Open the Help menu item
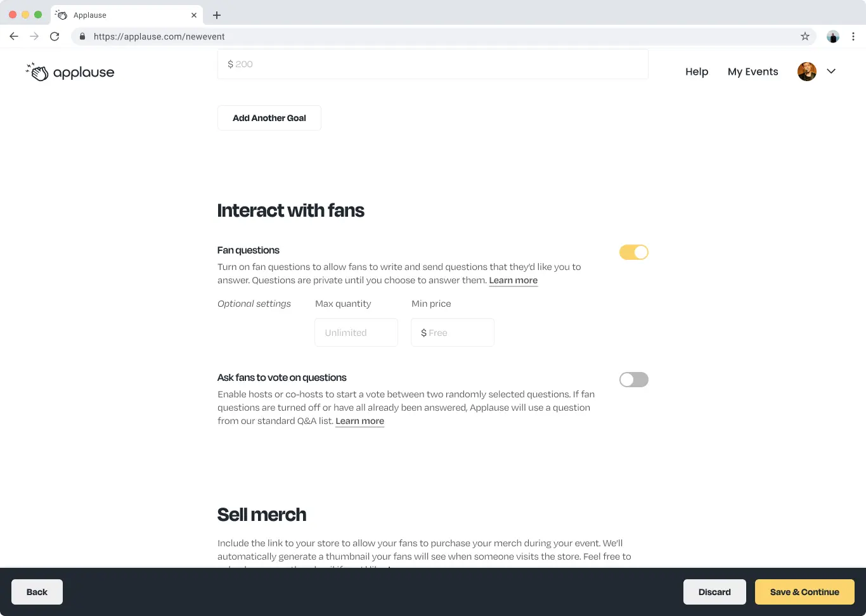 (696, 72)
